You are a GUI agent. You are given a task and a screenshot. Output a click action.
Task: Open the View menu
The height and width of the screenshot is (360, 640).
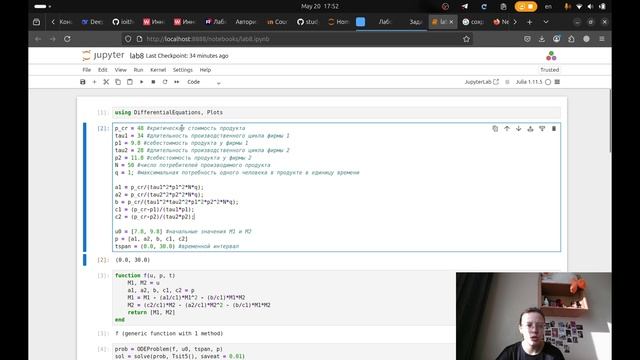pos(120,70)
